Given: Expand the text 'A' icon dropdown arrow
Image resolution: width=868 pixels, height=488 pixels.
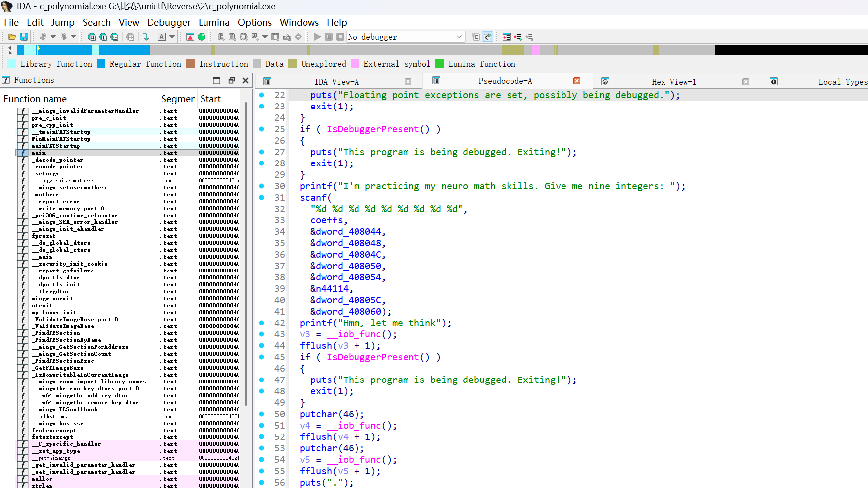Looking at the screenshot, I should (172, 37).
